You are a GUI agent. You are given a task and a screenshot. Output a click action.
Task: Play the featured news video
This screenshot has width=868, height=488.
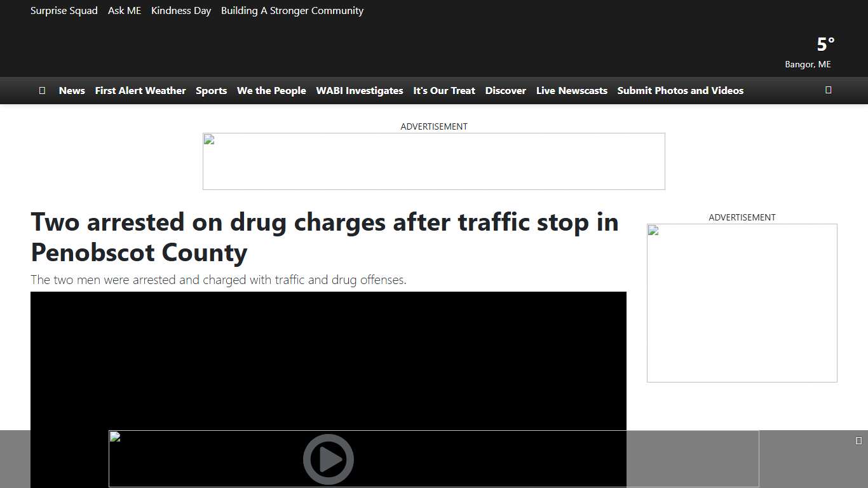[329, 459]
